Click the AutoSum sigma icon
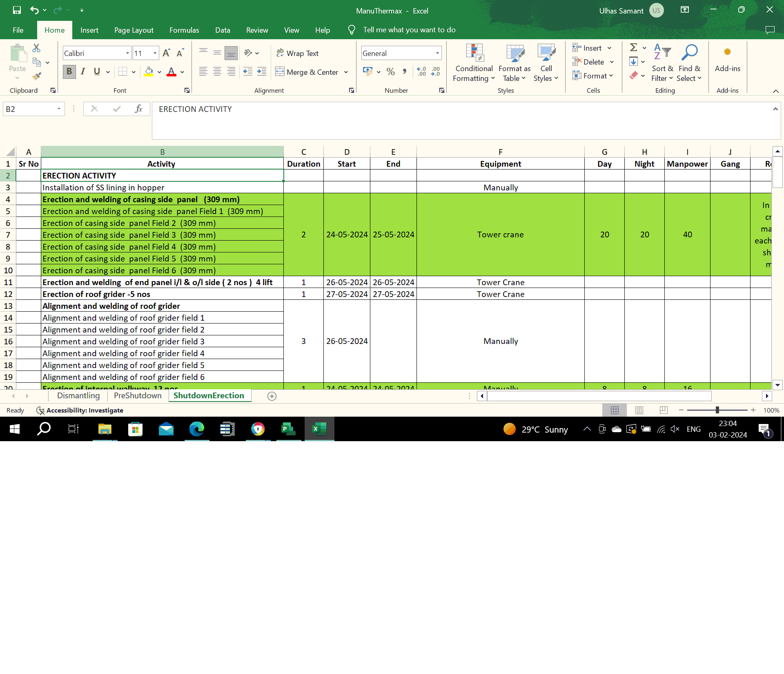Image resolution: width=784 pixels, height=674 pixels. (634, 48)
